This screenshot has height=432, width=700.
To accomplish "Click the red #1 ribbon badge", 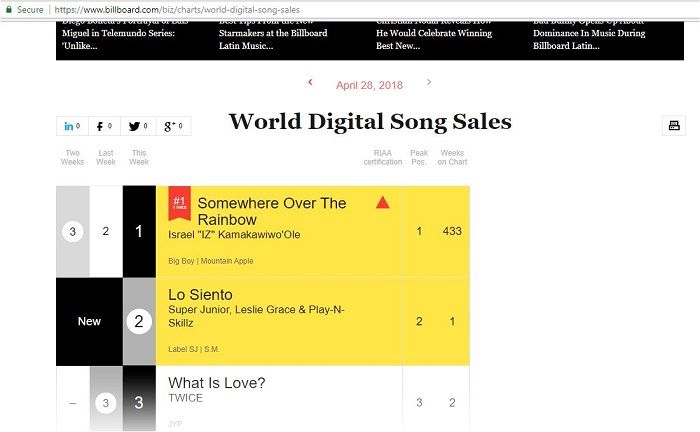I will 179,203.
